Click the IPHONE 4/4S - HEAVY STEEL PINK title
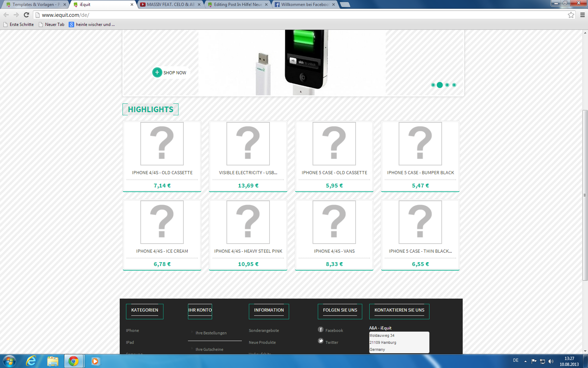 [x=248, y=251]
